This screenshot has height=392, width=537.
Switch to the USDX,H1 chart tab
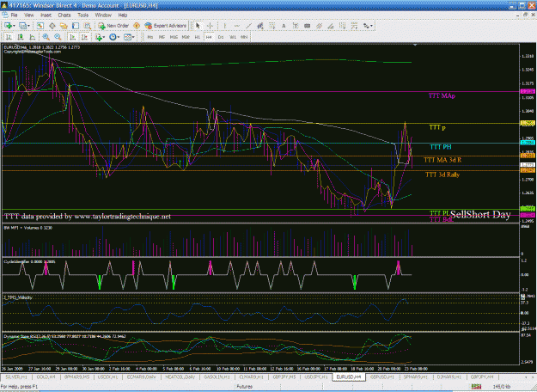[108, 377]
